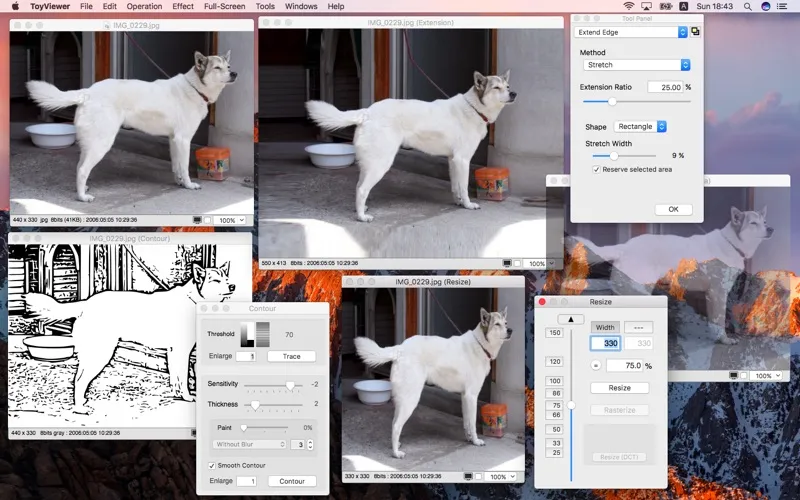The width and height of the screenshot is (800, 500).
Task: Open the Help menu
Action: click(x=336, y=6)
